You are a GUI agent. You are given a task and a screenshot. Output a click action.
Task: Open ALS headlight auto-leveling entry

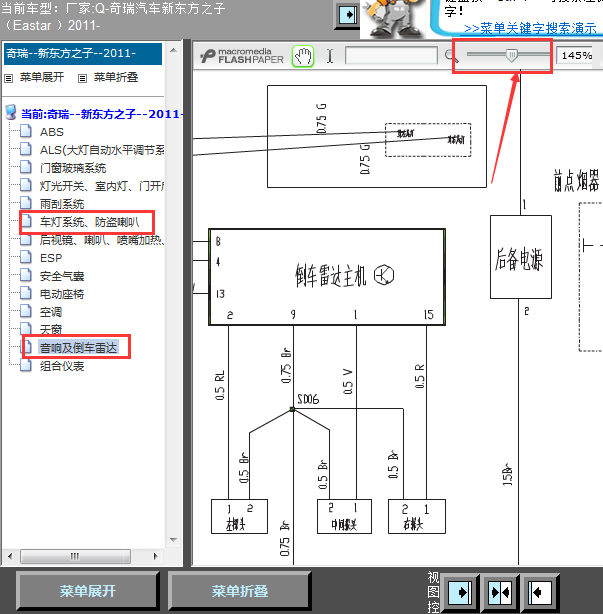[x=102, y=150]
